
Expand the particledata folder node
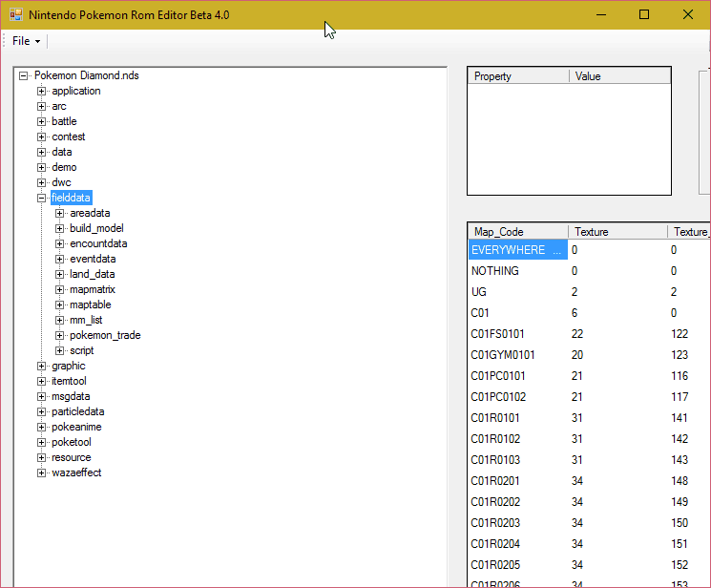(x=41, y=412)
